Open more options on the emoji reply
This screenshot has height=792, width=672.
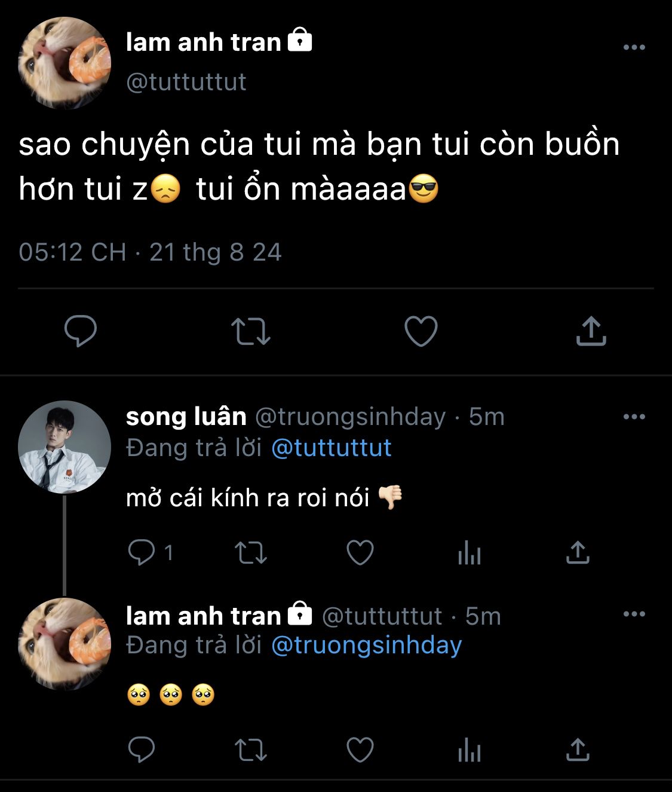point(634,614)
